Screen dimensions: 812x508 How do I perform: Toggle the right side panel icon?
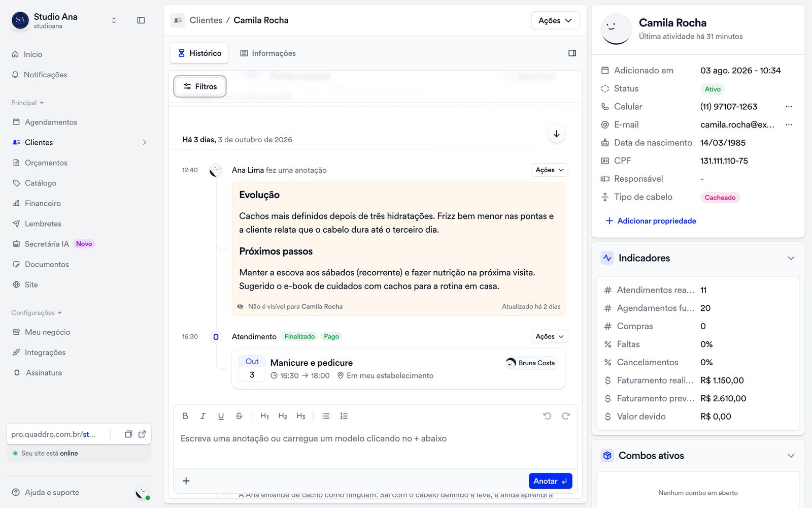[x=572, y=53]
